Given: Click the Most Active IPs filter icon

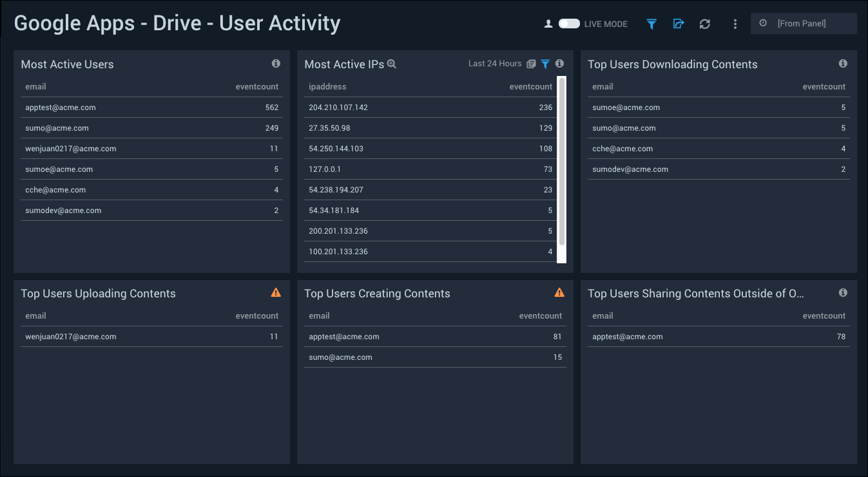Looking at the screenshot, I should (545, 64).
